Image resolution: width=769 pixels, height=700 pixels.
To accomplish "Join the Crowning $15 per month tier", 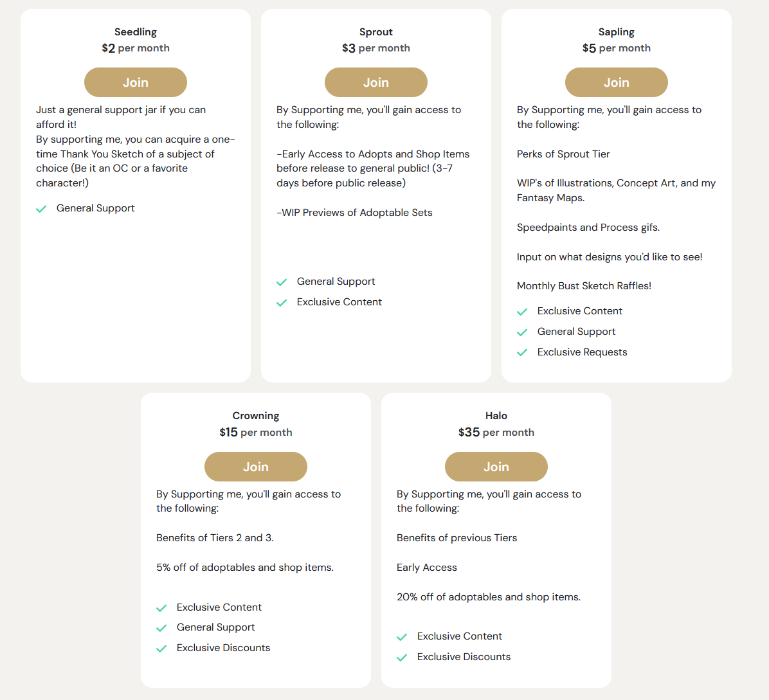I will pos(255,467).
